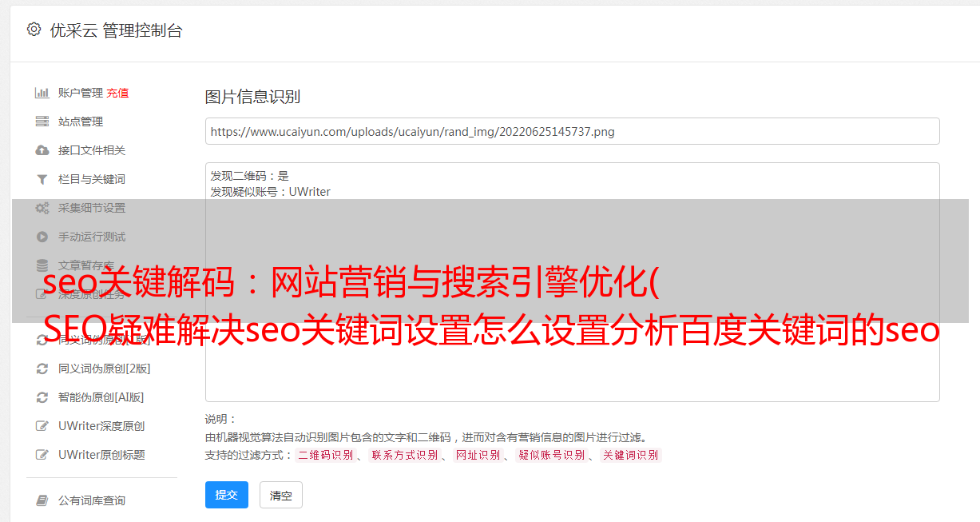
Task: Click the 网址识别 tag
Action: [x=478, y=455]
